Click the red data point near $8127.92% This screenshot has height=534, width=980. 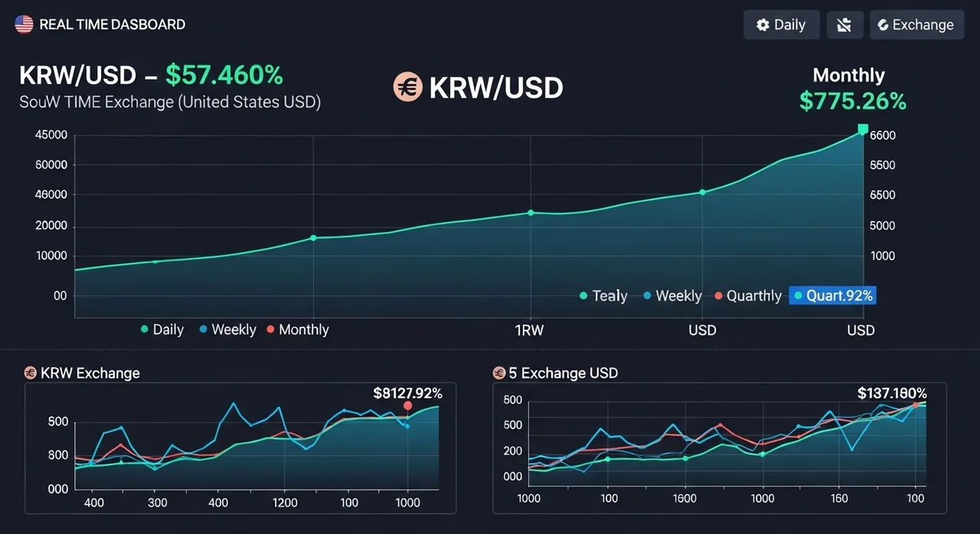pos(407,405)
